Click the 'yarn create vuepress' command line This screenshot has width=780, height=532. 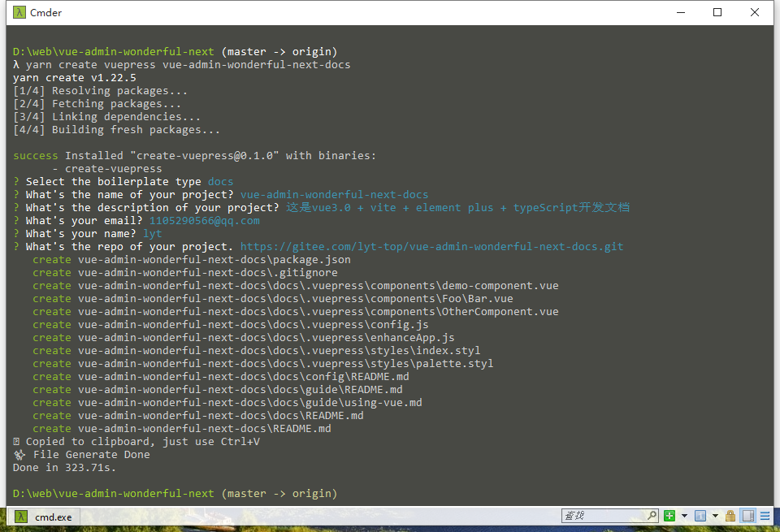181,65
